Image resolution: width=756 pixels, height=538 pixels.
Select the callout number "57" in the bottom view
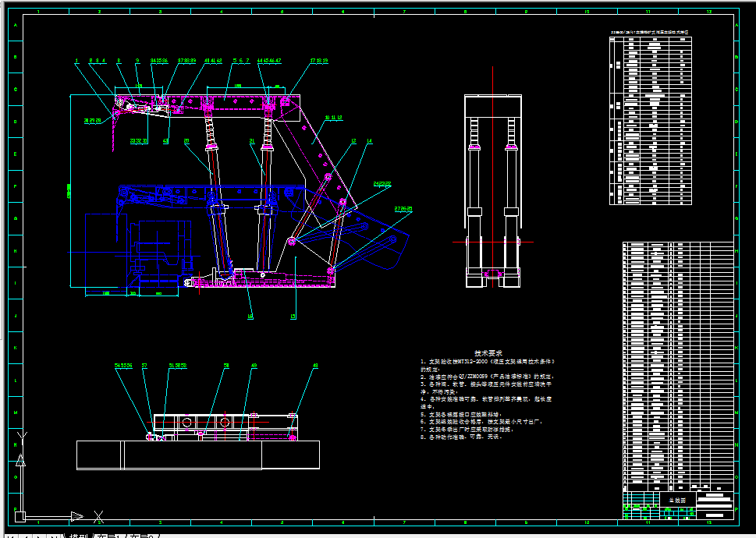coord(144,366)
